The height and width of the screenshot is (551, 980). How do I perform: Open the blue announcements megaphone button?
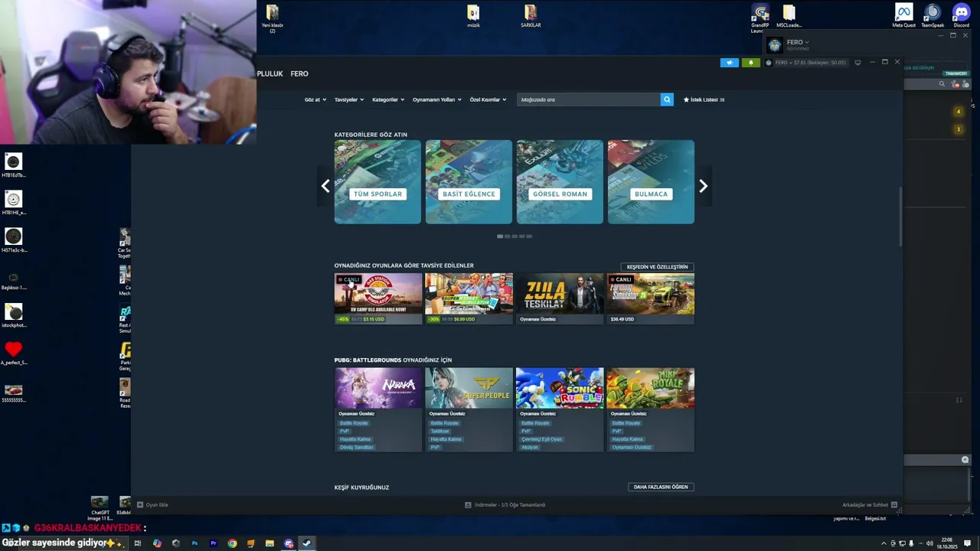[x=729, y=63]
